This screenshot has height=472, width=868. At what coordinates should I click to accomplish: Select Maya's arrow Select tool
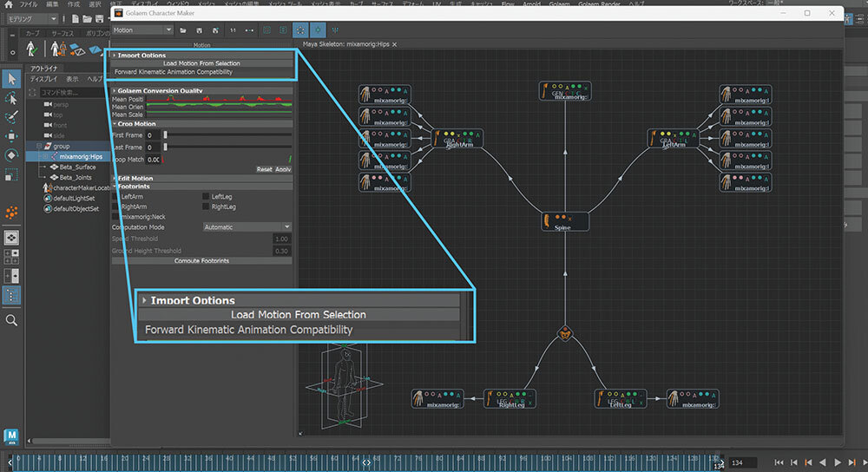[x=11, y=79]
